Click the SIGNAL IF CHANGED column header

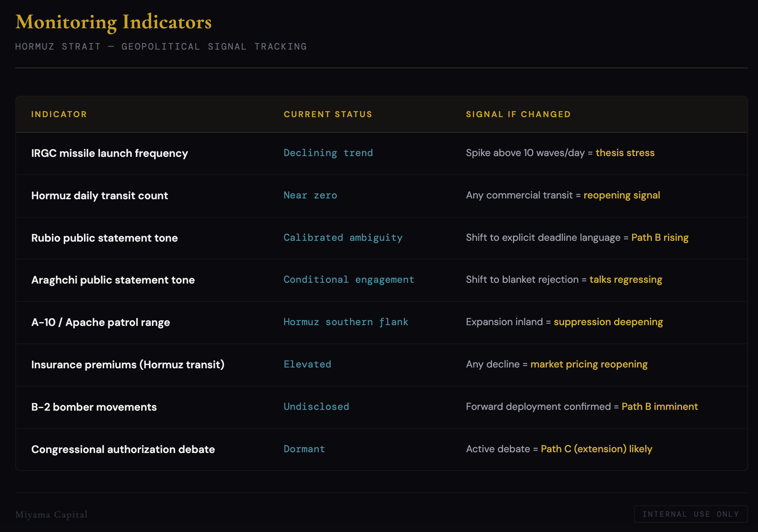pos(518,114)
